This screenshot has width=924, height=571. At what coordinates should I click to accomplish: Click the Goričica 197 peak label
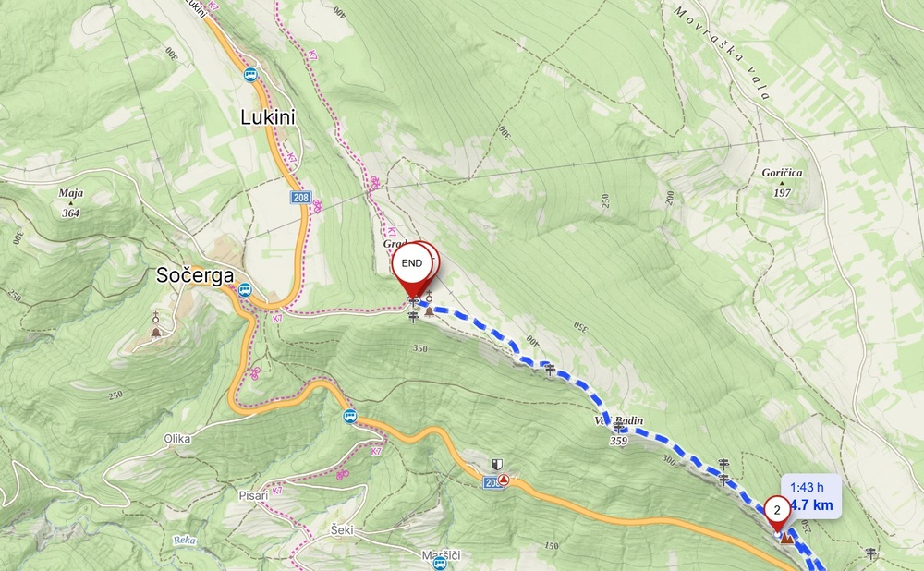click(782, 182)
